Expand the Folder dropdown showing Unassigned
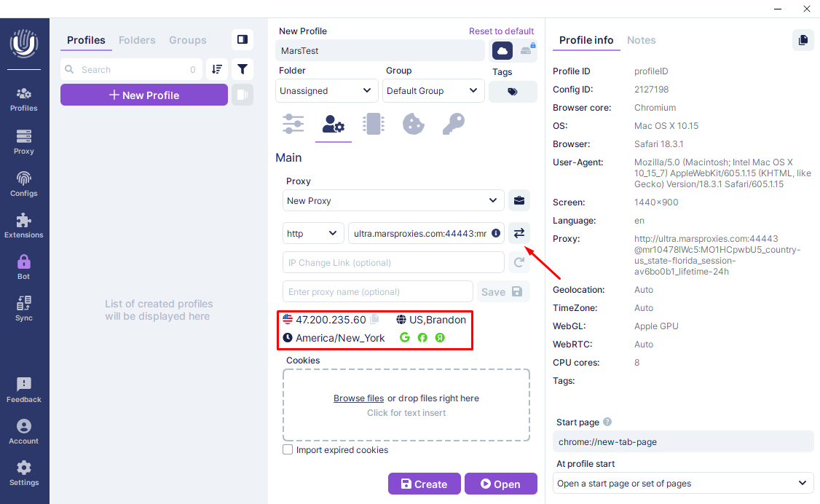Screen dimensions: 820x504 [327, 91]
